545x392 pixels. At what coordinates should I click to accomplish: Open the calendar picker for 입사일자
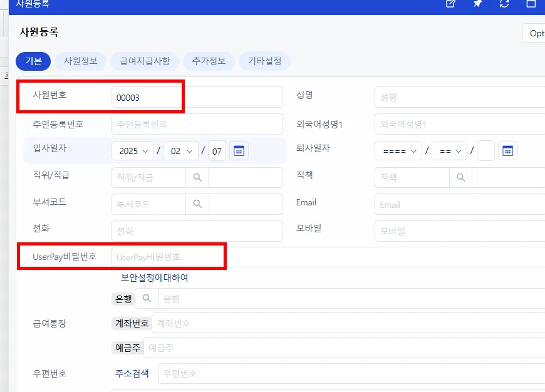(x=239, y=151)
